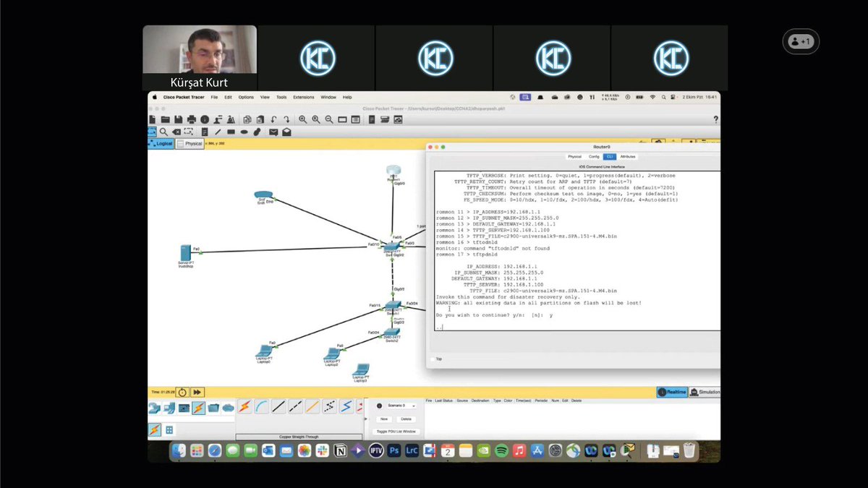Click the Wi-Fi icon in the menu bar
This screenshot has width=868, height=488.
pos(652,97)
